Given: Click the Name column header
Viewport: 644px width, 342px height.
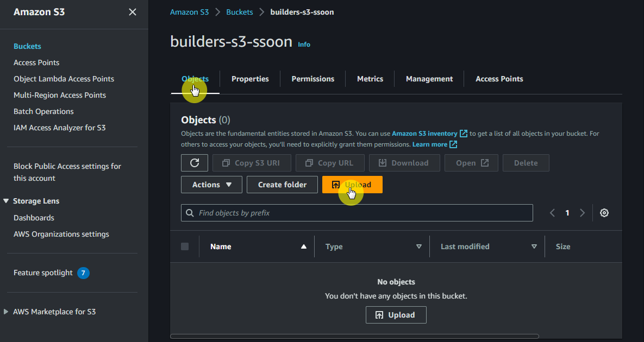Looking at the screenshot, I should click(221, 246).
